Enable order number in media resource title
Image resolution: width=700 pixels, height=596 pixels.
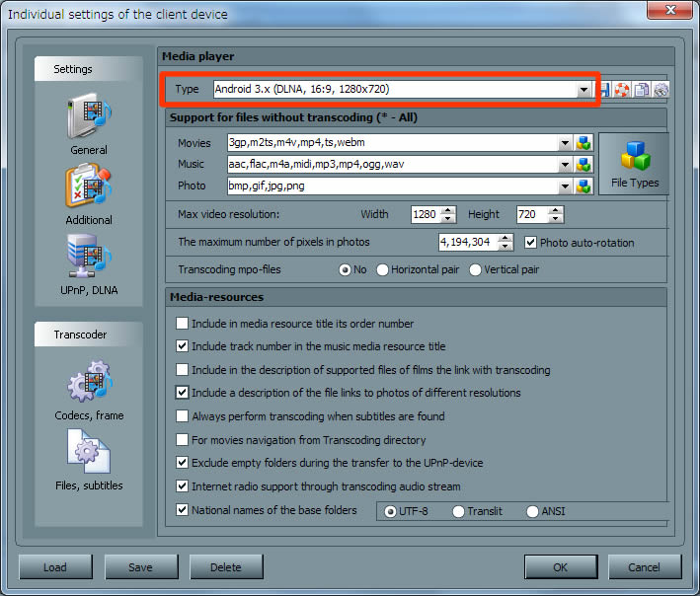[182, 323]
